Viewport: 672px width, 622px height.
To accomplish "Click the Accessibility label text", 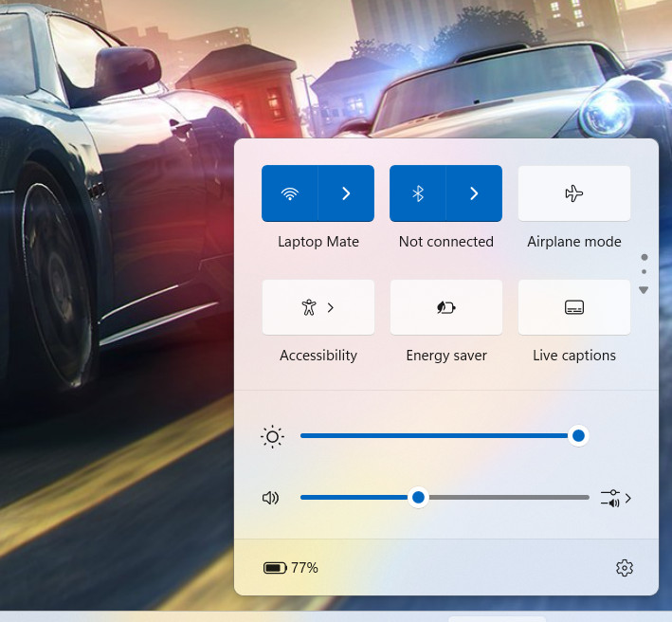I will 318,356.
